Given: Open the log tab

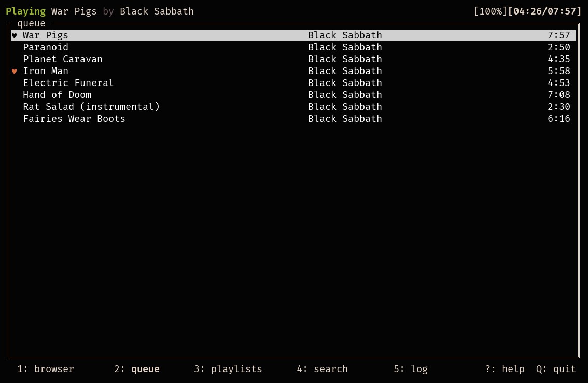Looking at the screenshot, I should tap(411, 369).
